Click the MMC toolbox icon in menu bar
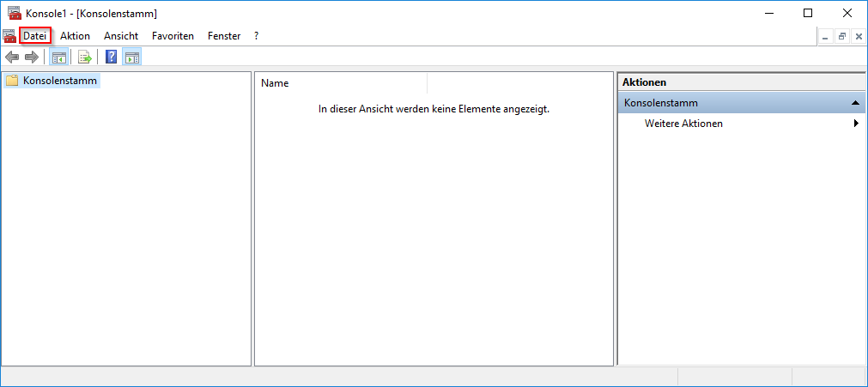 coord(9,36)
